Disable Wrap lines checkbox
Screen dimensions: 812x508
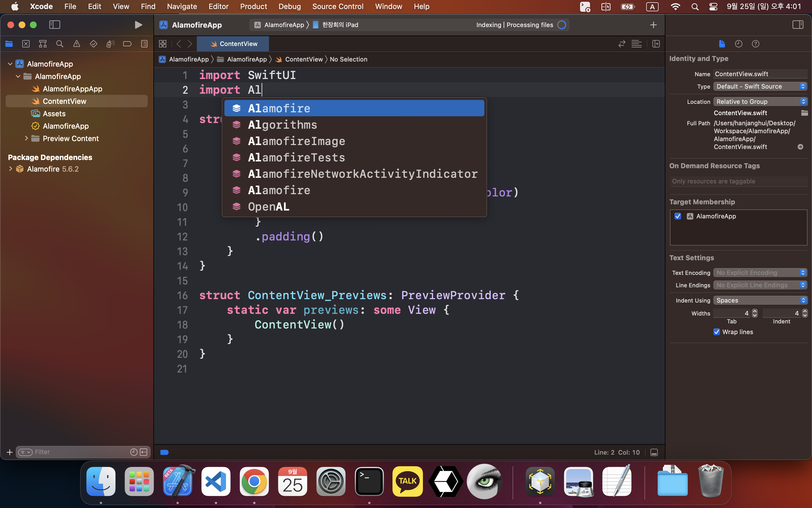[717, 332]
